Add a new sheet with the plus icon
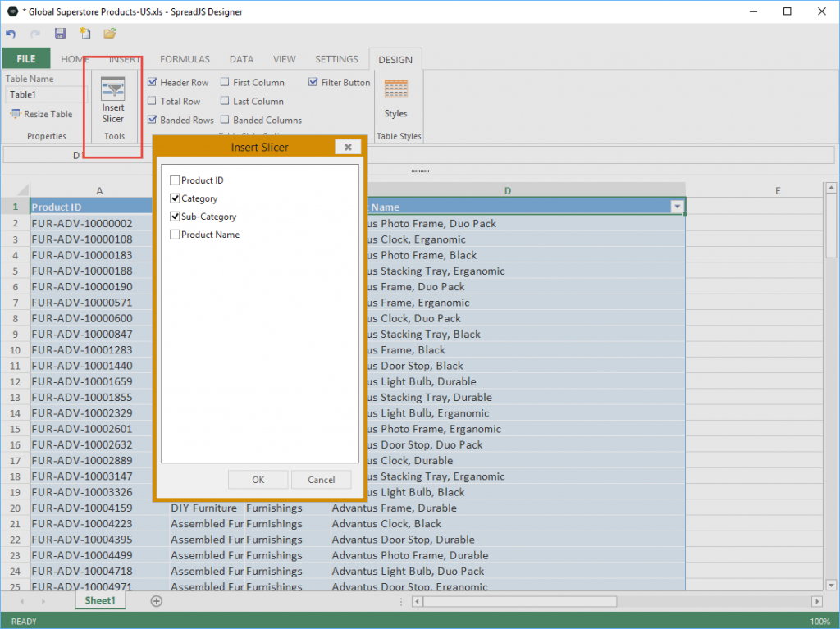 (x=157, y=601)
